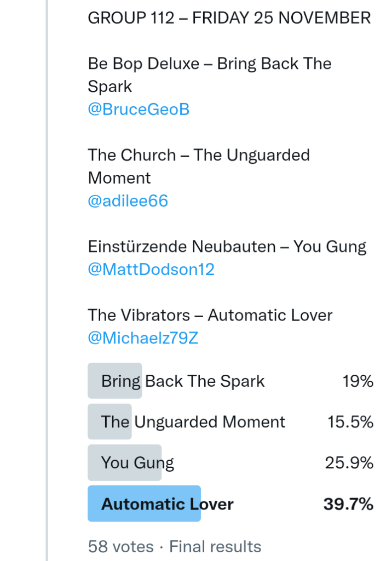The image size is (392, 561).
Task: Click the Final results label
Action: pos(215,546)
